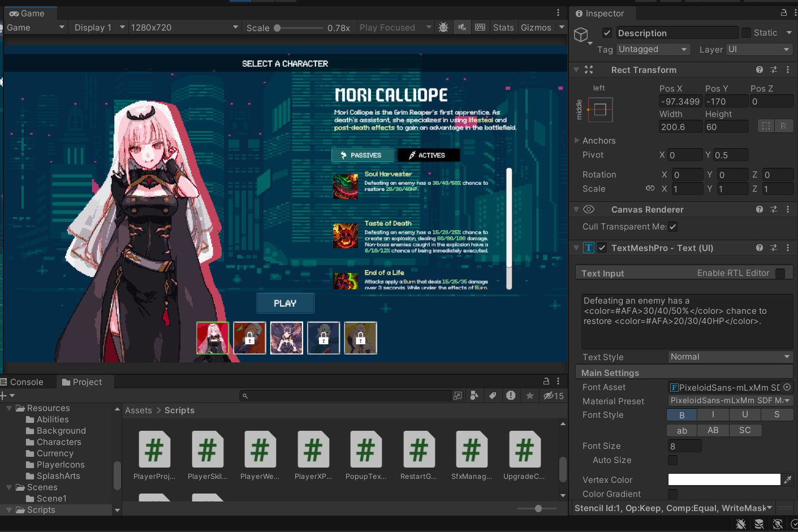
Task: Open the Search by Type filter icon
Action: click(475, 396)
